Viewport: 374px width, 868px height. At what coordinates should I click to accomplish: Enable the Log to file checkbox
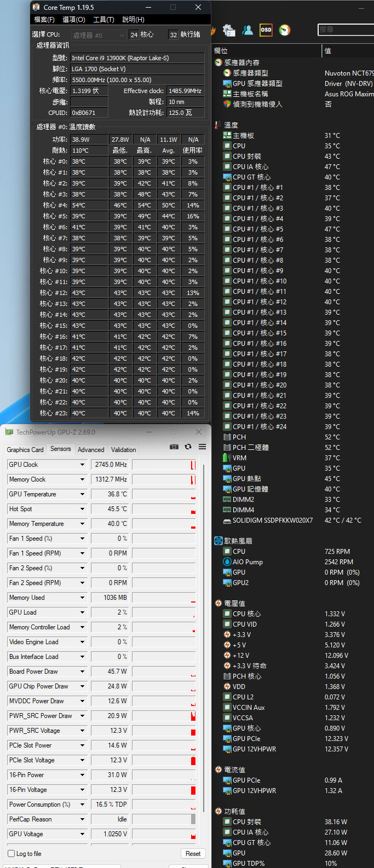[11, 854]
